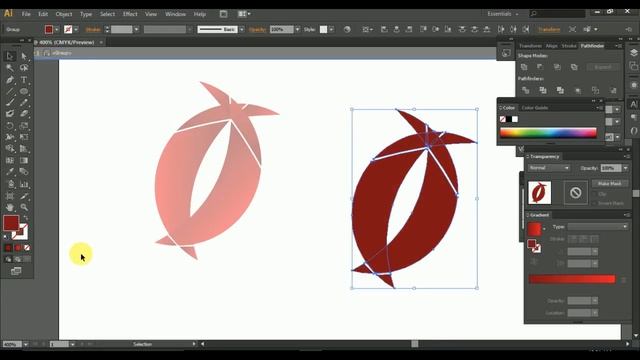Click Merge pathfinder icon
The width and height of the screenshot is (640, 360).
tap(560, 90)
